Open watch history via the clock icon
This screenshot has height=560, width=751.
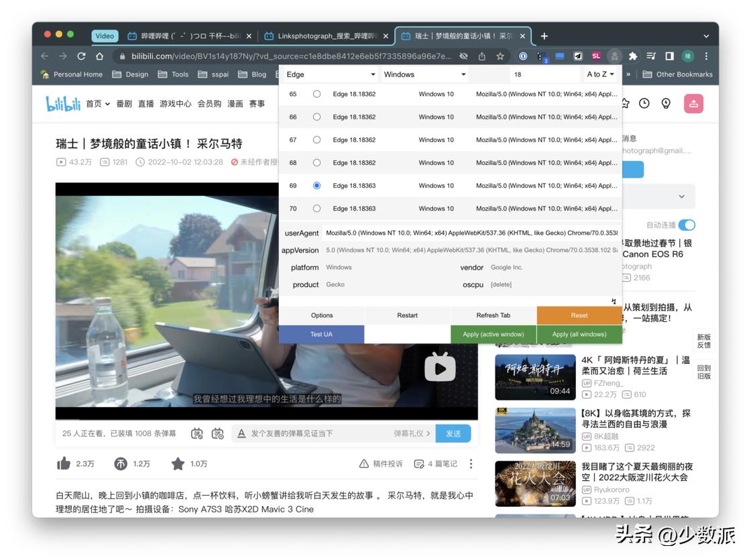(644, 103)
